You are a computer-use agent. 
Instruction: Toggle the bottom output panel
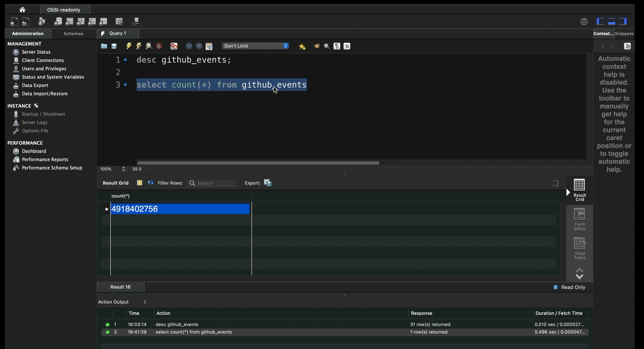click(x=612, y=22)
